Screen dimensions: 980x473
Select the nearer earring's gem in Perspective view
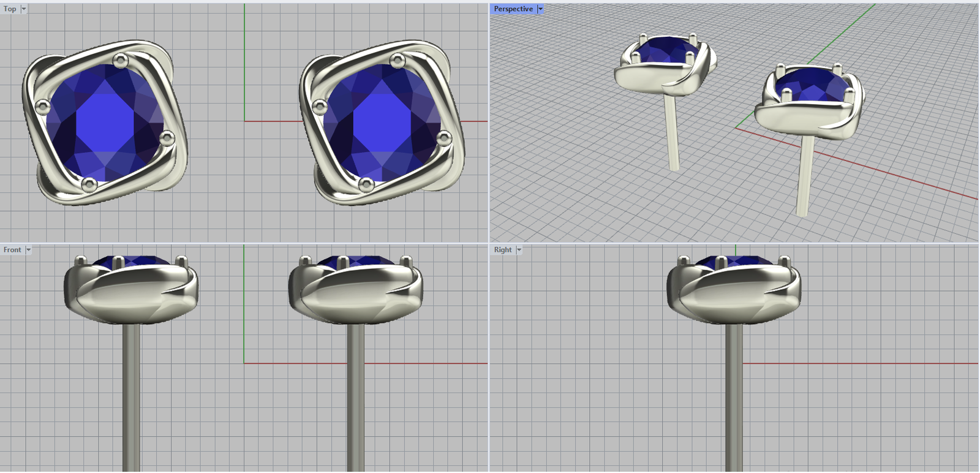click(x=812, y=85)
